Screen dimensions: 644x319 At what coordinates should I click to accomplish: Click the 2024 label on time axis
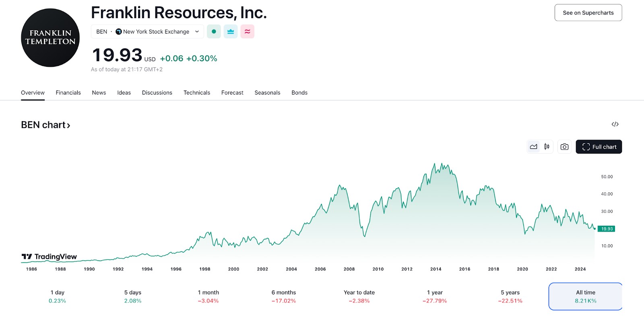pyautogui.click(x=580, y=269)
